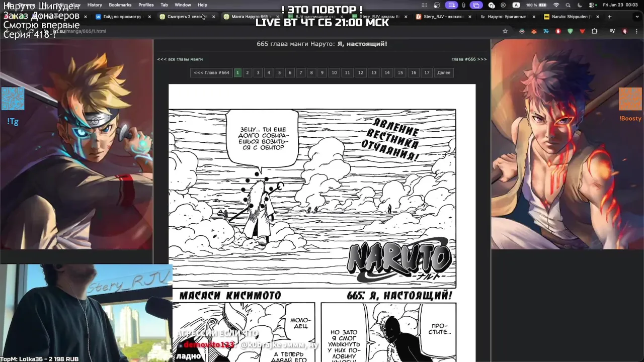Image resolution: width=644 pixels, height=362 pixels.
Task: Open Spotlight search in the menu bar
Action: pos(568,5)
